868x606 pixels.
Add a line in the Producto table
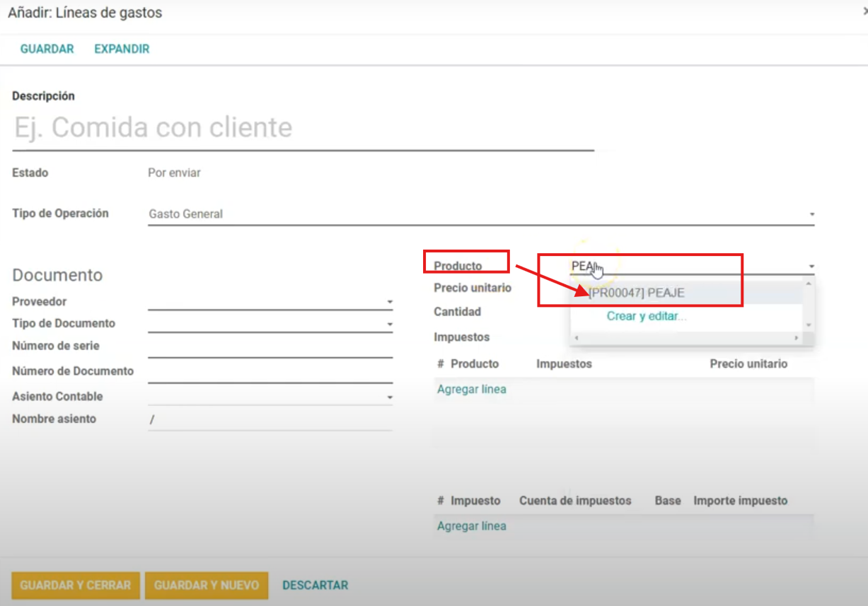[471, 389]
